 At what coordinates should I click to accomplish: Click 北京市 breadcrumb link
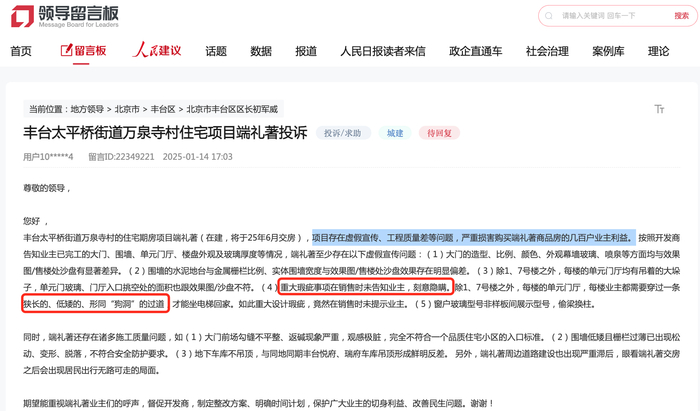[127, 109]
